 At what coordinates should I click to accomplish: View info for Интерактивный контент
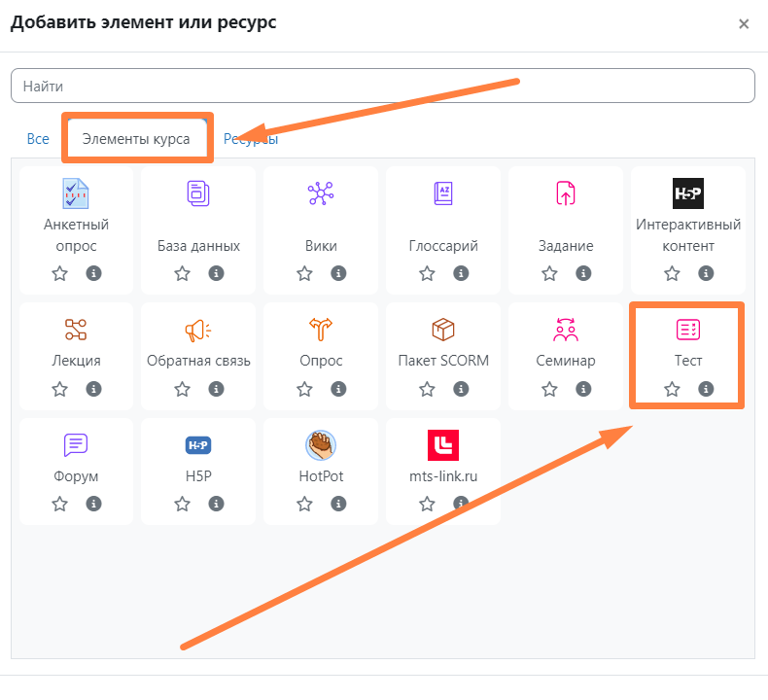706,273
